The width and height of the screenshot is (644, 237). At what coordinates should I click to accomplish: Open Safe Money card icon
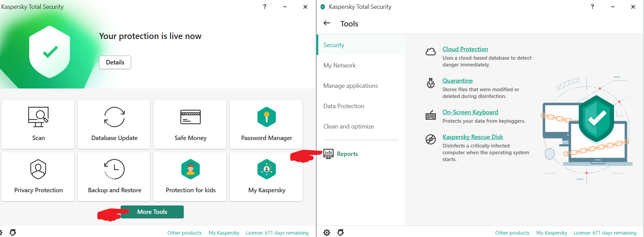pos(191,117)
